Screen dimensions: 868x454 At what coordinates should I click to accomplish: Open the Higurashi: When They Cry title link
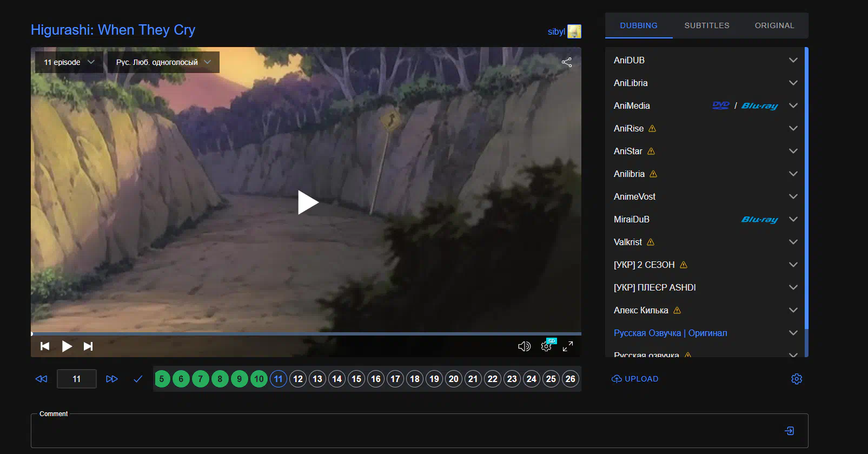coord(113,30)
